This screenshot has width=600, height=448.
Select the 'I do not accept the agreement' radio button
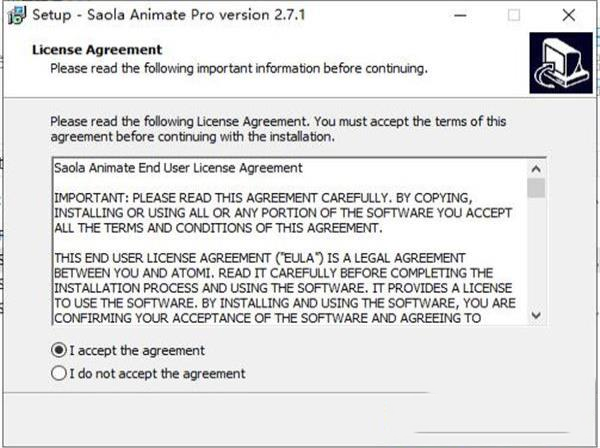coord(59,373)
